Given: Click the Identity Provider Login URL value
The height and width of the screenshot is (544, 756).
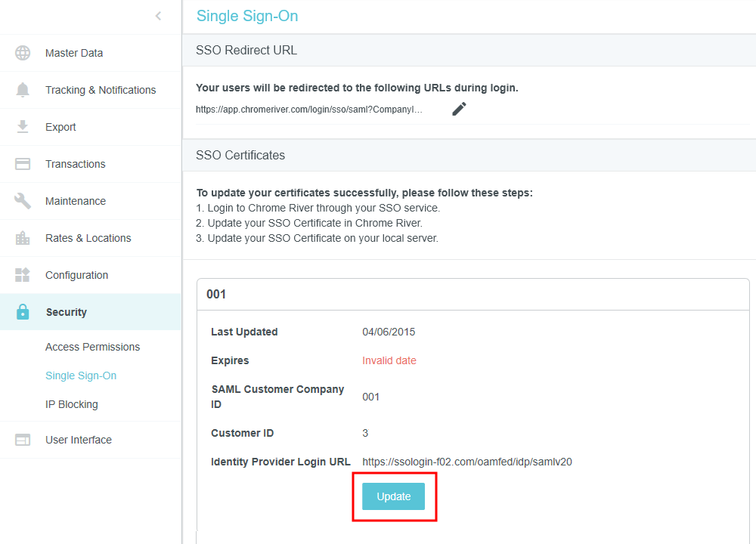Looking at the screenshot, I should click(466, 462).
